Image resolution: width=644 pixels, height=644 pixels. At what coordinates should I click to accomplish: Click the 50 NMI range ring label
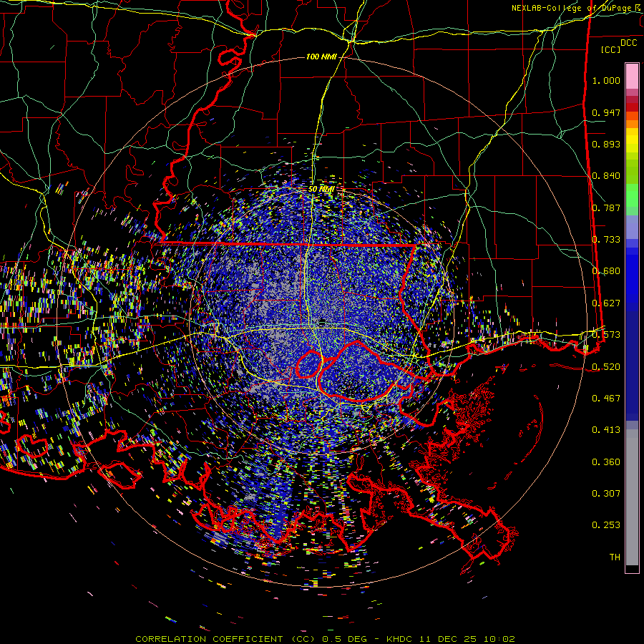(321, 189)
